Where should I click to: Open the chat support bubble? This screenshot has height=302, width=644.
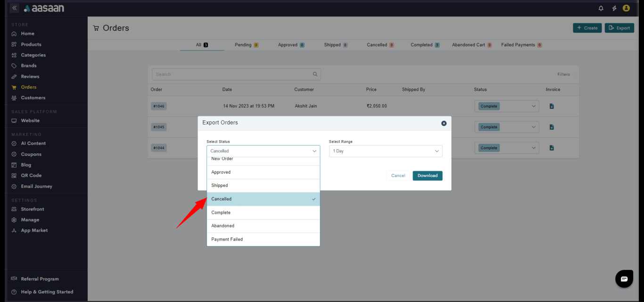point(624,279)
